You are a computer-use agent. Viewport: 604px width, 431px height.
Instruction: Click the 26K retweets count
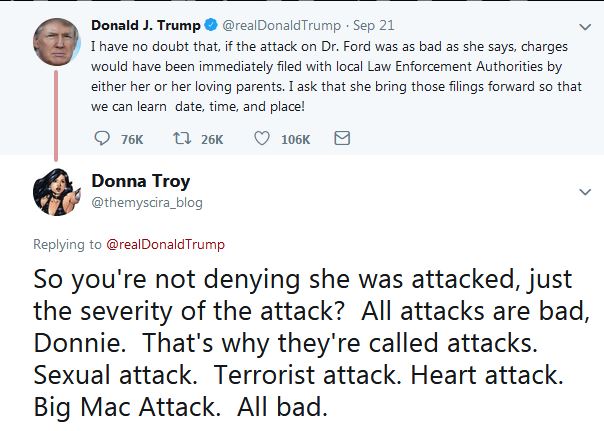click(212, 139)
